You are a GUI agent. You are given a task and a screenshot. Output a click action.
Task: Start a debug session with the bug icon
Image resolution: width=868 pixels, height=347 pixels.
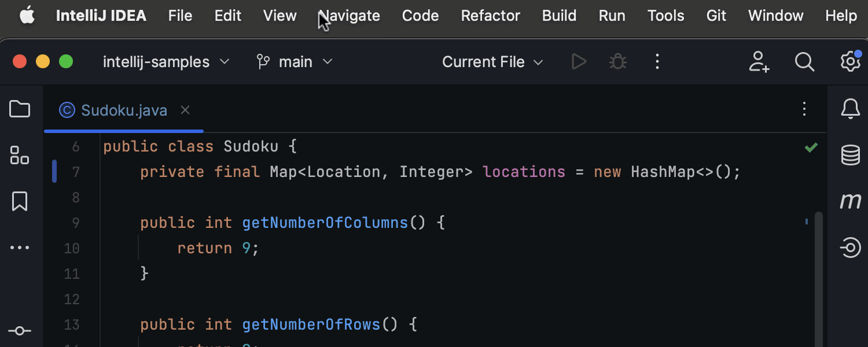[617, 62]
